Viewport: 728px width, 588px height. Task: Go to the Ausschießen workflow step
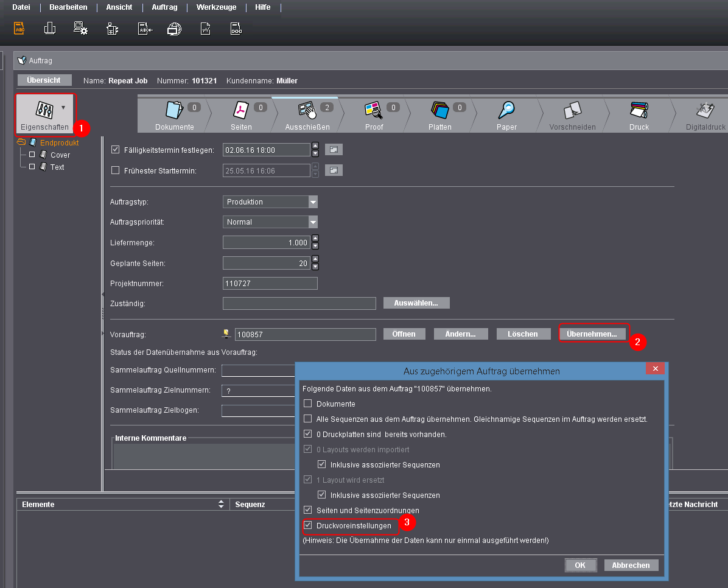[x=307, y=116]
